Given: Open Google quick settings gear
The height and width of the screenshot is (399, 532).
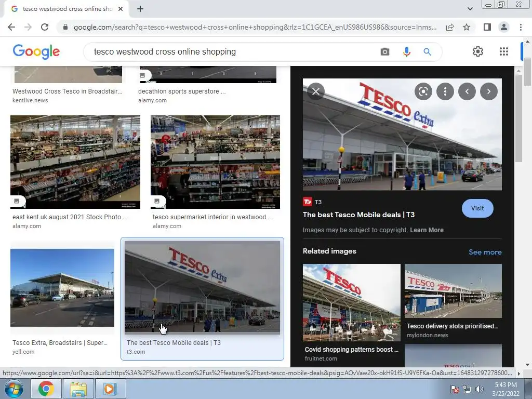Looking at the screenshot, I should (478, 51).
